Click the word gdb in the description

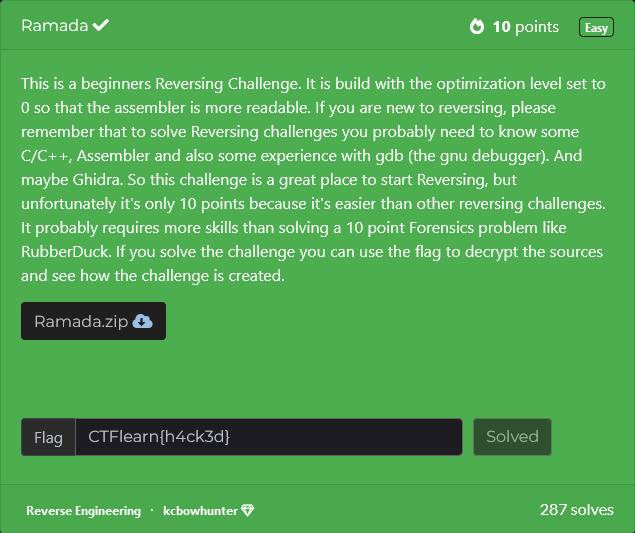click(390, 156)
